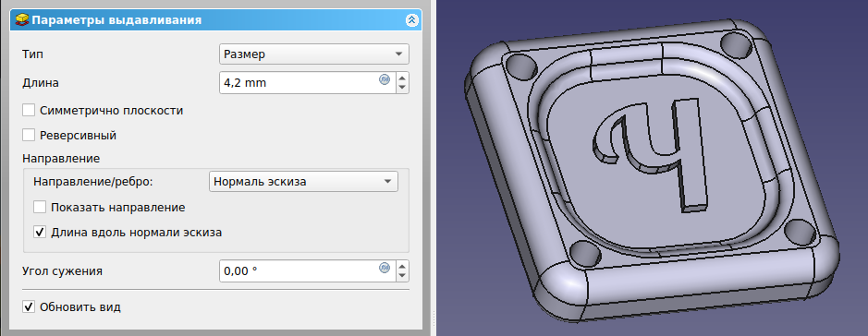The height and width of the screenshot is (336, 868).
Task: Check the Показать направление option
Action: coord(40,208)
